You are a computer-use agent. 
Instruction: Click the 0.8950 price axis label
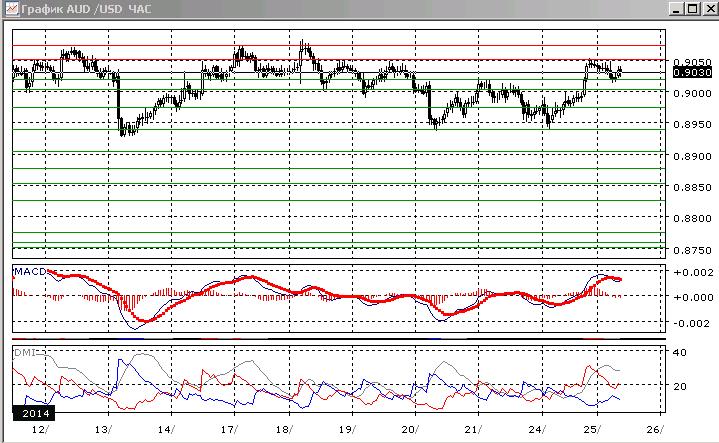pos(692,125)
